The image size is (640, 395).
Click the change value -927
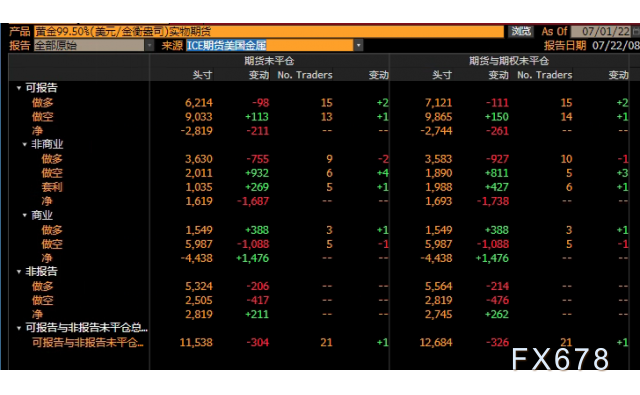click(497, 159)
